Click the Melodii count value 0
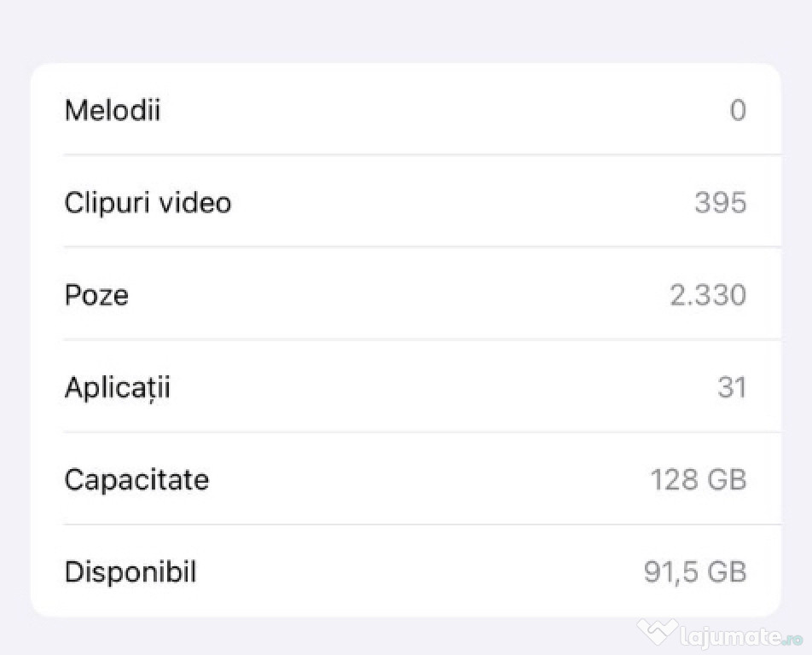 click(x=738, y=110)
